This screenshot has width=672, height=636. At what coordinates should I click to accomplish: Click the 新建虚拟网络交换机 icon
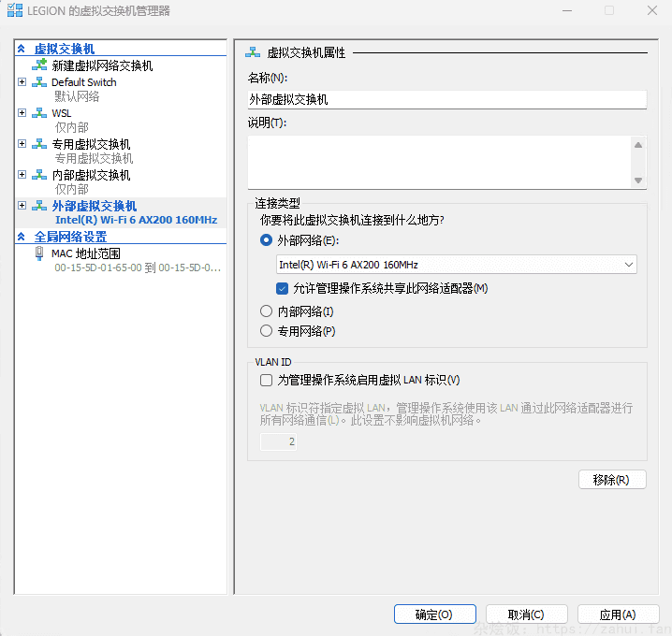(39, 65)
